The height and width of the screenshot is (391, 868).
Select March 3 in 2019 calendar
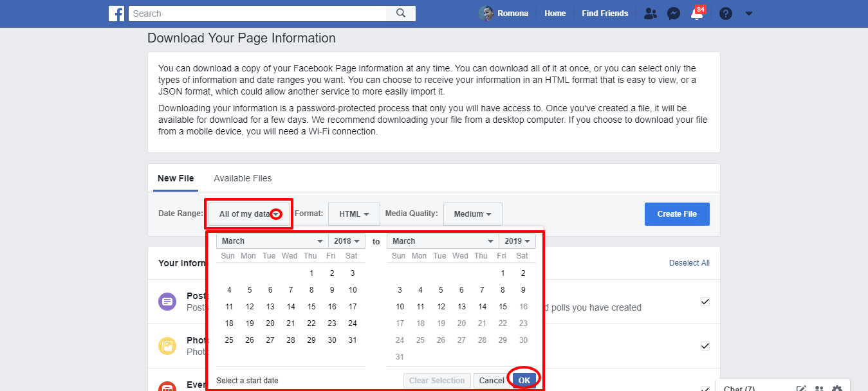tap(400, 290)
